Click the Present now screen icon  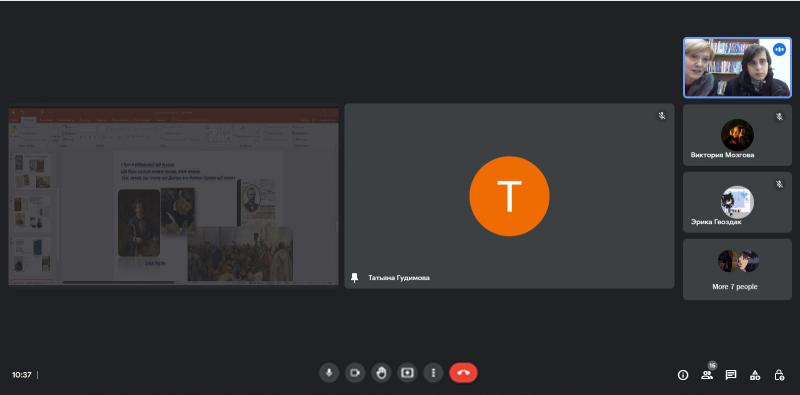tap(407, 373)
